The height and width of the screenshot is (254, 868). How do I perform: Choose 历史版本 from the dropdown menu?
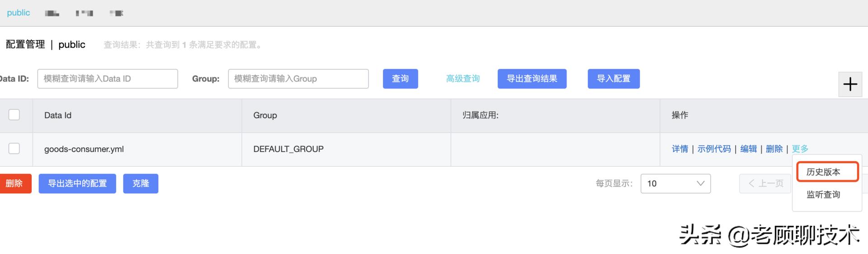[x=823, y=172]
